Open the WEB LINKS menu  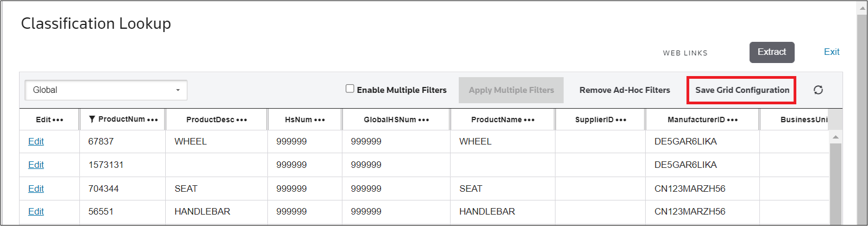click(x=685, y=53)
